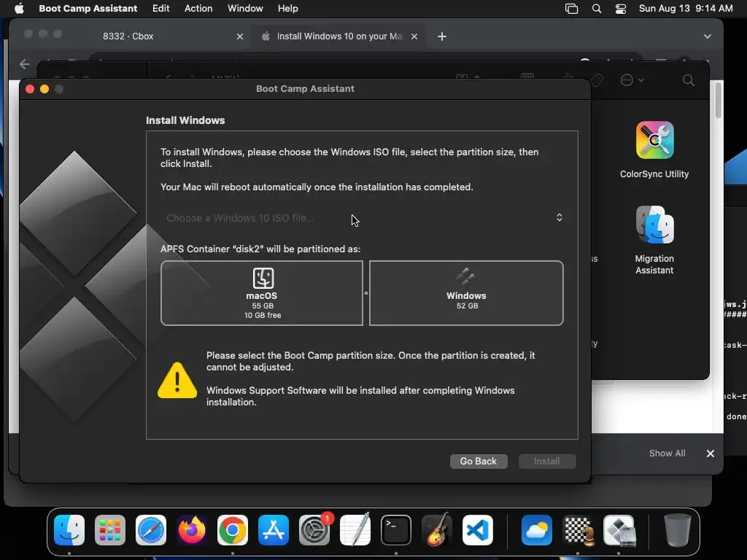The width and height of the screenshot is (747, 560).
Task: Open the App Store Dock icon
Action: click(x=274, y=530)
